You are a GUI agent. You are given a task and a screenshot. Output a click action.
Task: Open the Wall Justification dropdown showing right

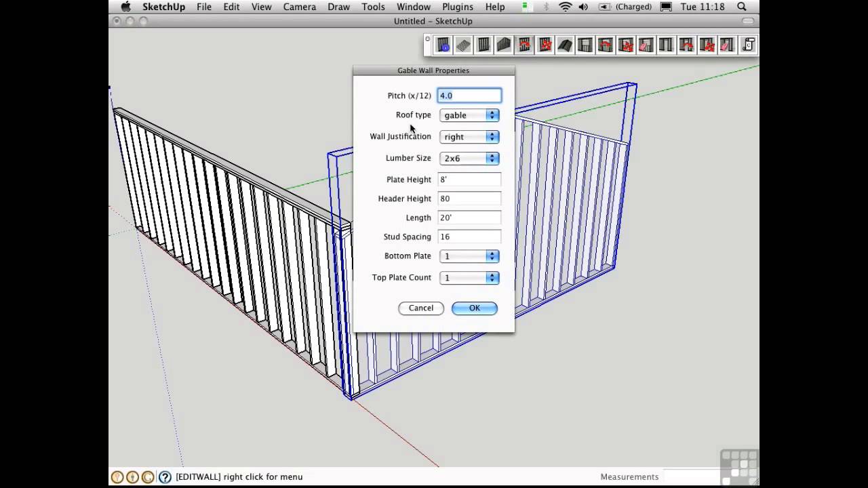pyautogui.click(x=469, y=137)
